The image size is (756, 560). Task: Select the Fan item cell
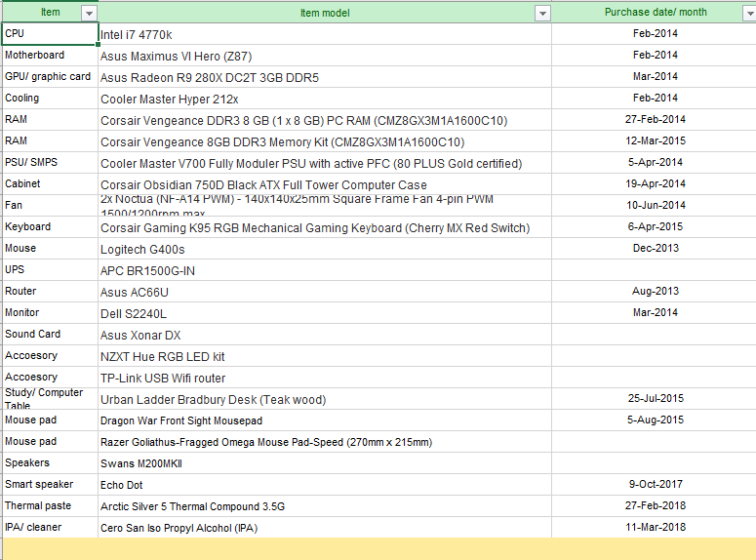pos(50,206)
